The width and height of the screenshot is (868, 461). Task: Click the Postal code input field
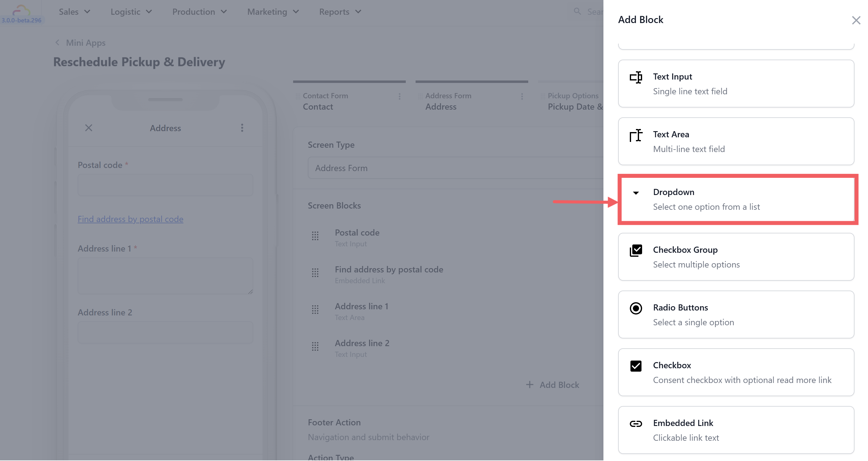pos(165,185)
